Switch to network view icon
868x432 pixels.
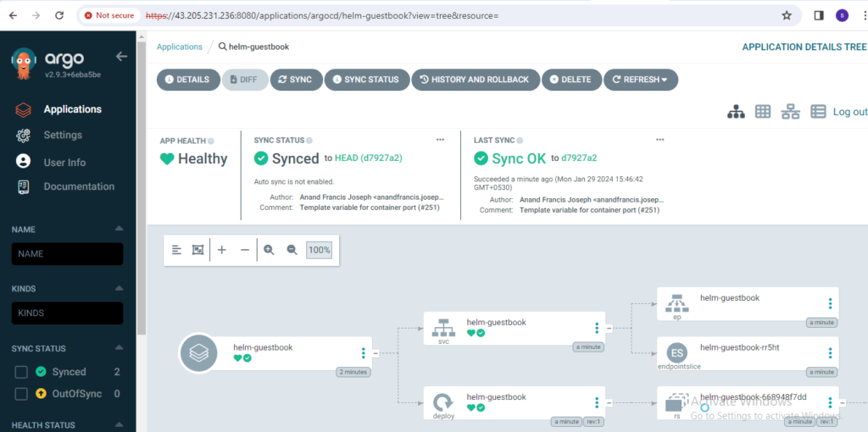(791, 112)
